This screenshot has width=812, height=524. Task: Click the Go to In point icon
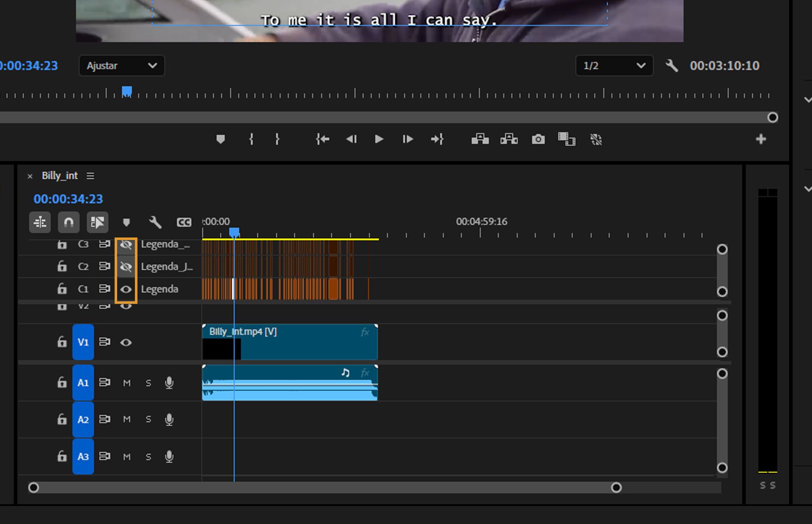pos(322,139)
